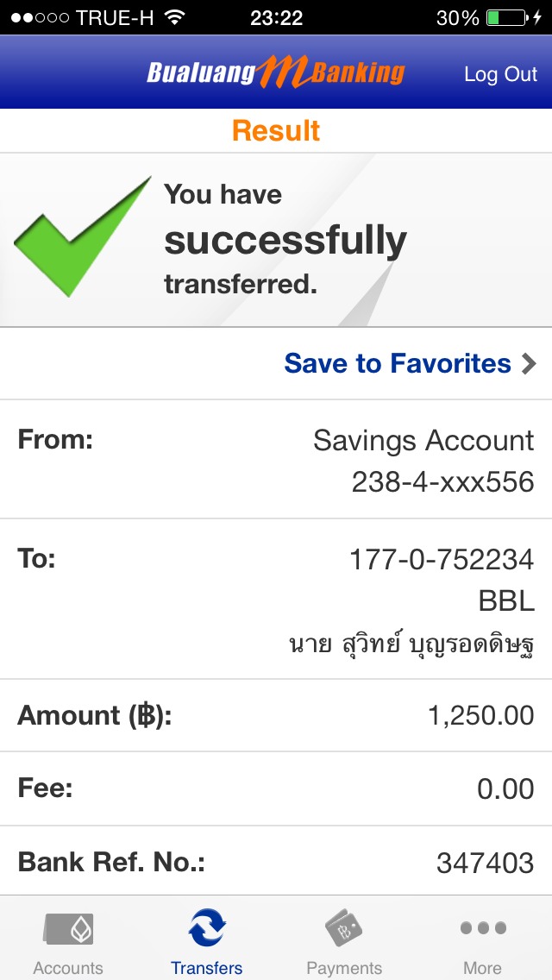Expand the Save to Favorites chevron
Screen dimensions: 552x980
pos(529,364)
